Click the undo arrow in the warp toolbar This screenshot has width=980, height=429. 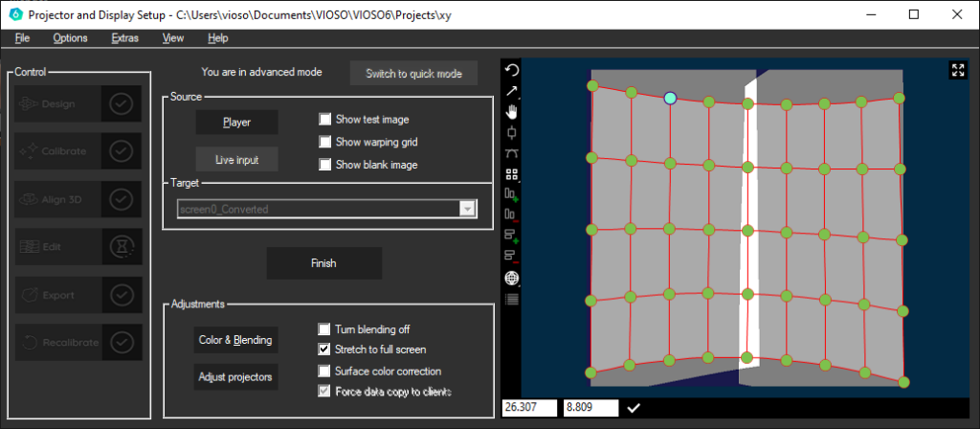512,70
